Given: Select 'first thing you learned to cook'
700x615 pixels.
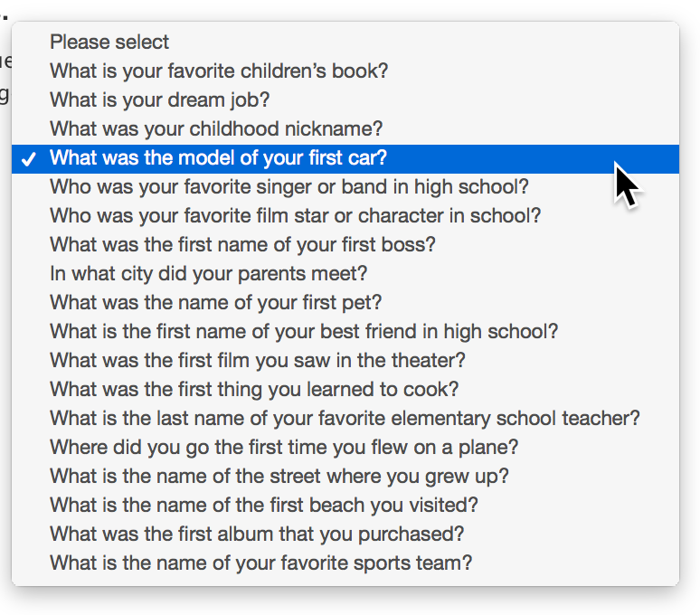Looking at the screenshot, I should (x=345, y=390).
